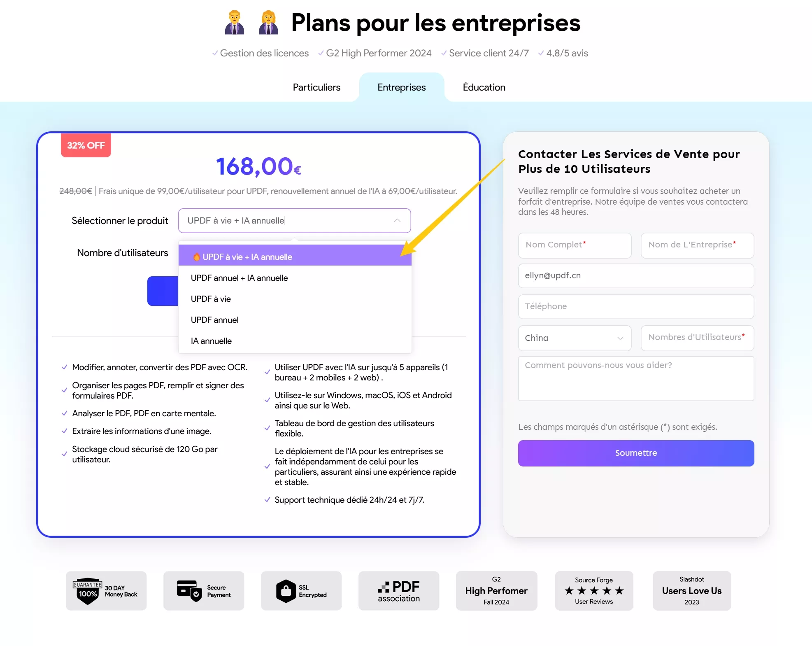Select UPDF annuel + IA annuelle option
Image resolution: width=812 pixels, height=646 pixels.
(239, 278)
